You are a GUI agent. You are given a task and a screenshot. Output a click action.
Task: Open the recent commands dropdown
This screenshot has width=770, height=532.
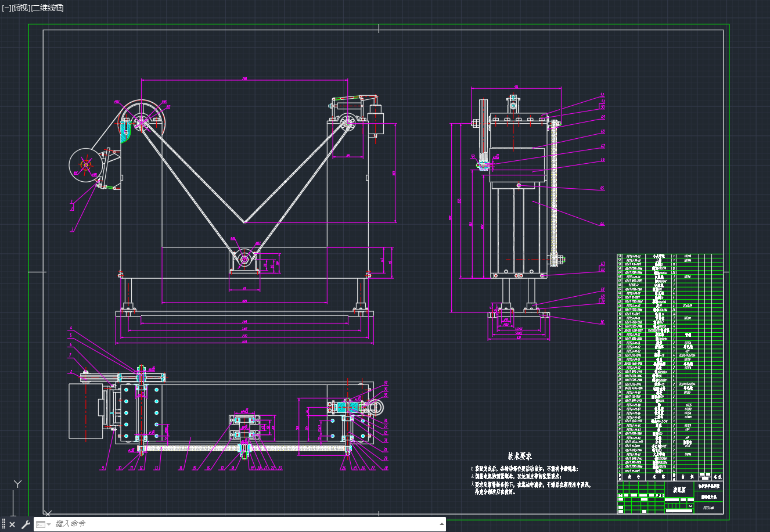point(44,524)
